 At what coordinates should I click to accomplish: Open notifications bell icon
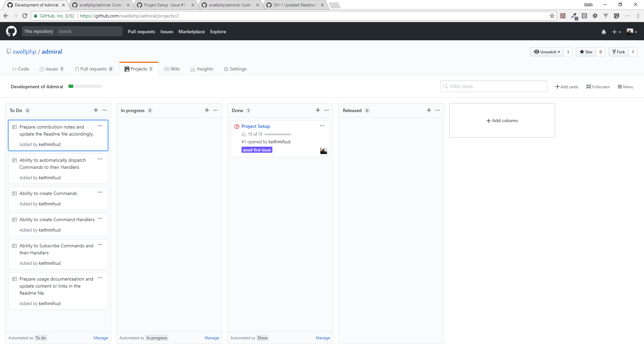pos(604,32)
